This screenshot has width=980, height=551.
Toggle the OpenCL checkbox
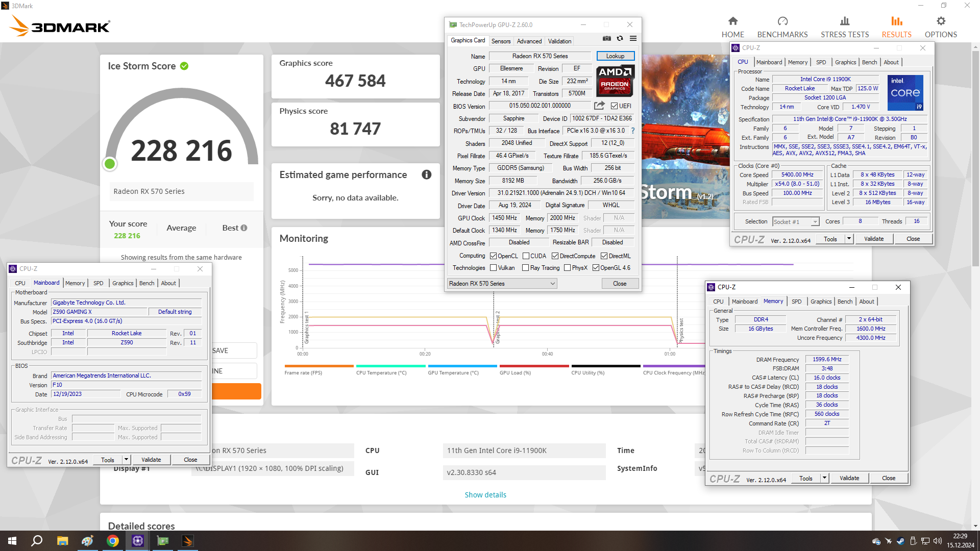tap(493, 256)
